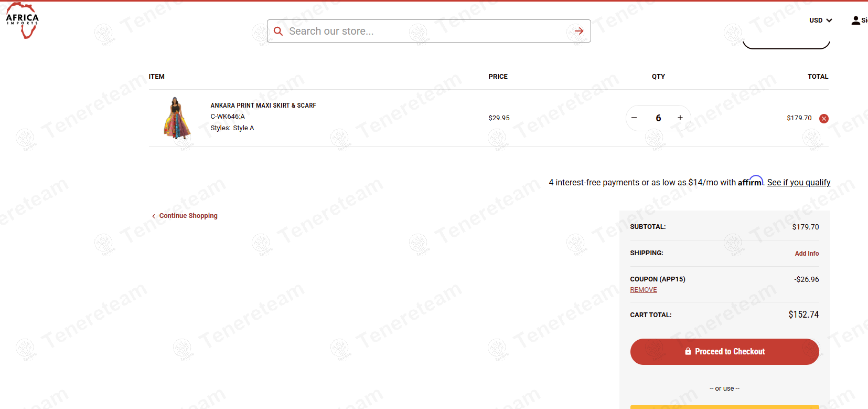This screenshot has height=409, width=868.
Task: Click the TOTAL column header
Action: [x=818, y=77]
